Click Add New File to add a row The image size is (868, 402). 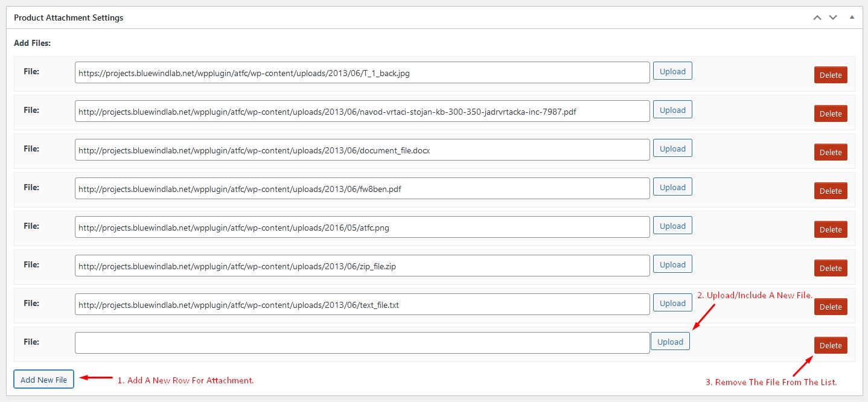43,379
